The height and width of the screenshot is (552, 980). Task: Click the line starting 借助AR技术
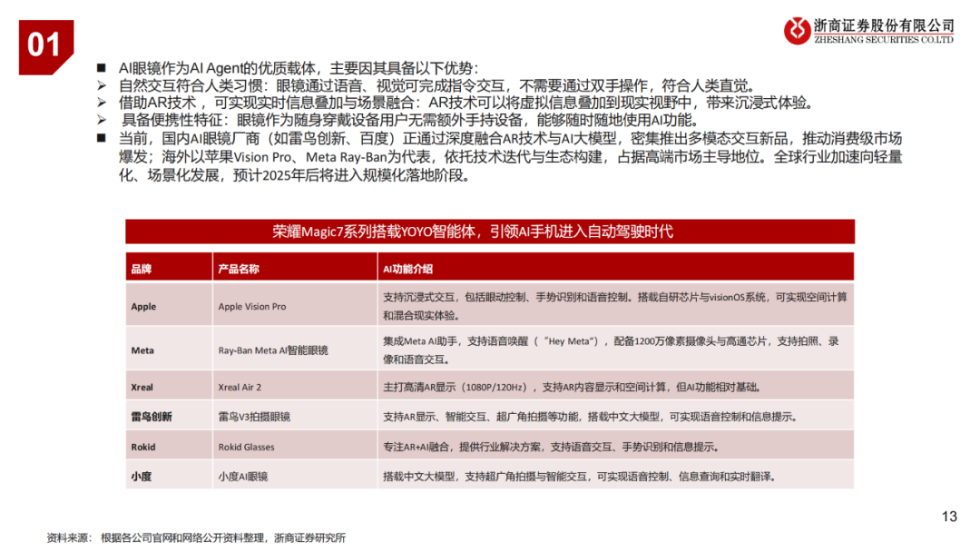click(x=465, y=103)
